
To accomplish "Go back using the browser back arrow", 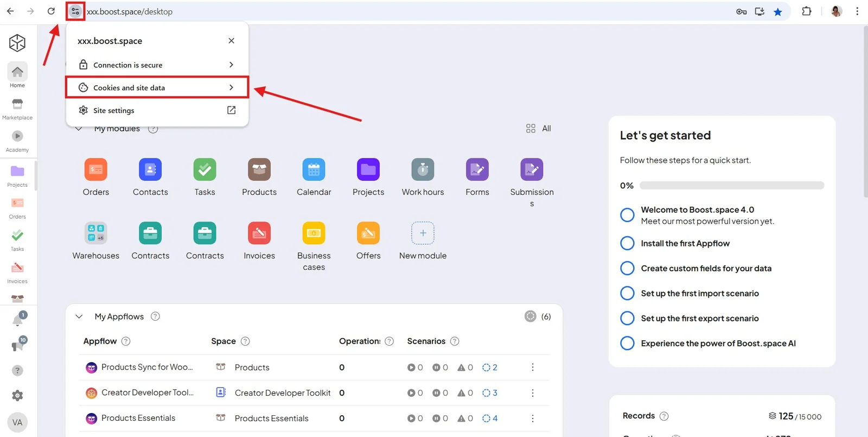I will point(10,11).
